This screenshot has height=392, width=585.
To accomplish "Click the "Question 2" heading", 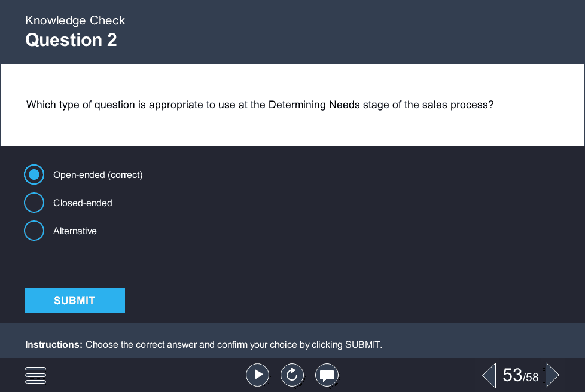I will [71, 40].
